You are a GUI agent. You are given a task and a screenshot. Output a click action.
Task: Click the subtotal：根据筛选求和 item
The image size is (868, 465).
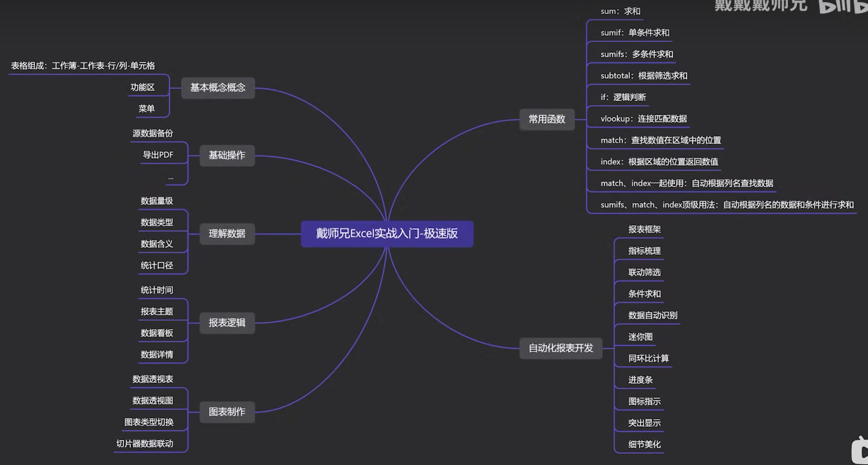644,76
